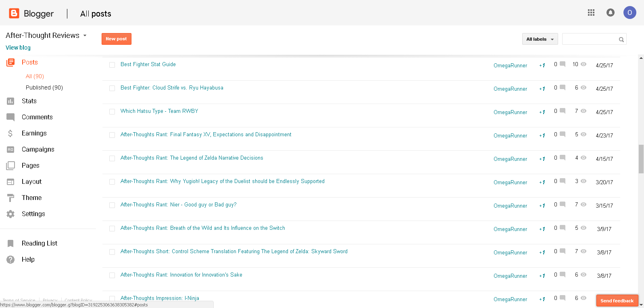Select Published (90) posts filter
This screenshot has height=308, width=644.
point(44,87)
